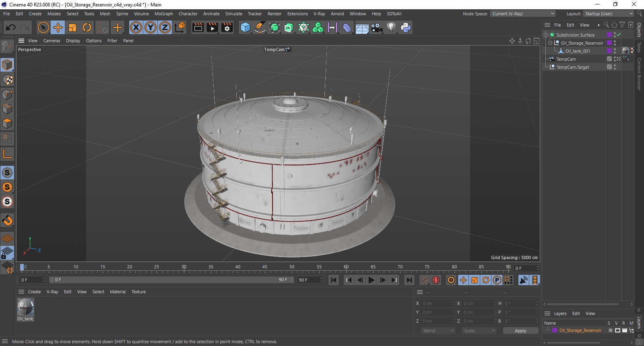Collapse Subdivision Surface tree item
644x346 pixels.
click(x=546, y=35)
